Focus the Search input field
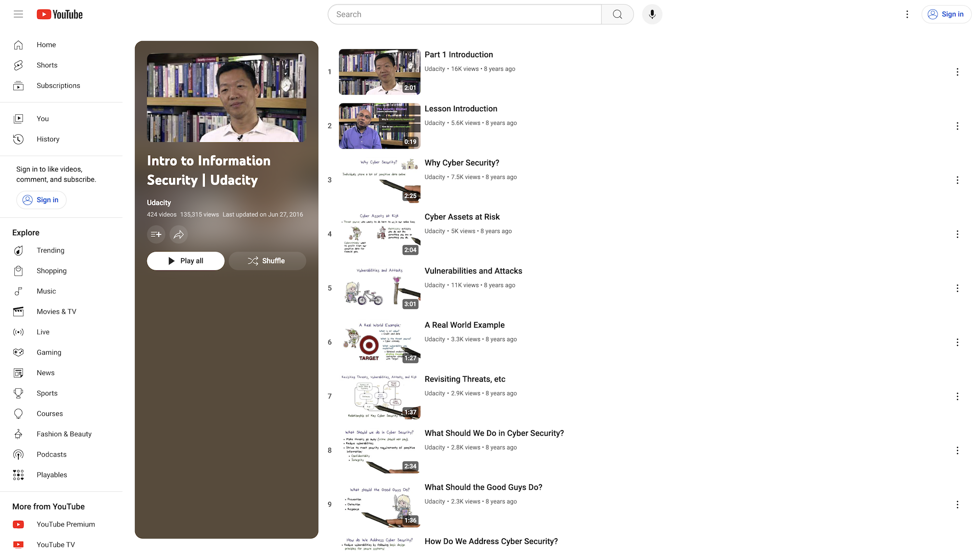The width and height of the screenshot is (980, 551). point(464,14)
